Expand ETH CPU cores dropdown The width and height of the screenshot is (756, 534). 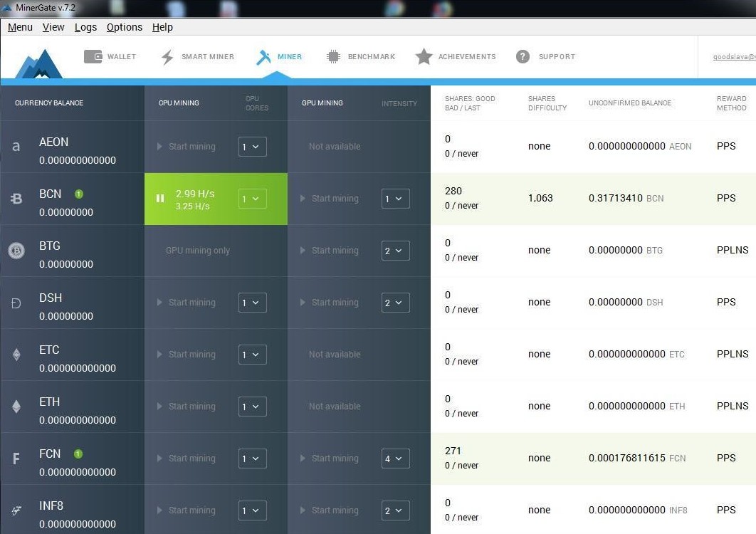pyautogui.click(x=252, y=407)
